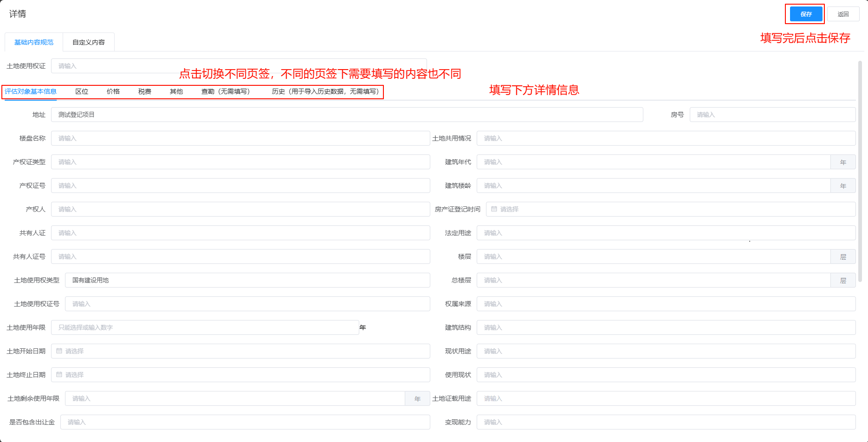Viewport: 868px width, 442px height.
Task: Click the 保存 button
Action: 805,14
